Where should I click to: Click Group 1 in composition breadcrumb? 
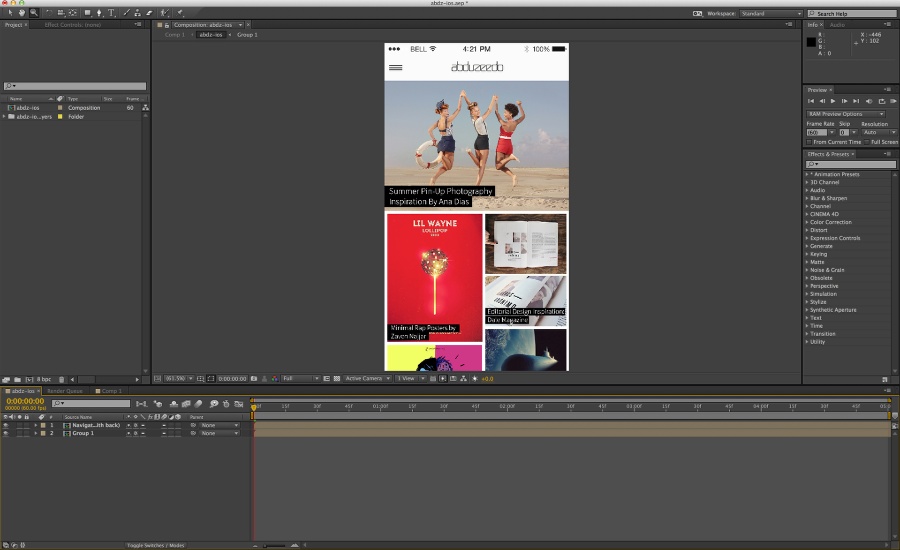(247, 35)
